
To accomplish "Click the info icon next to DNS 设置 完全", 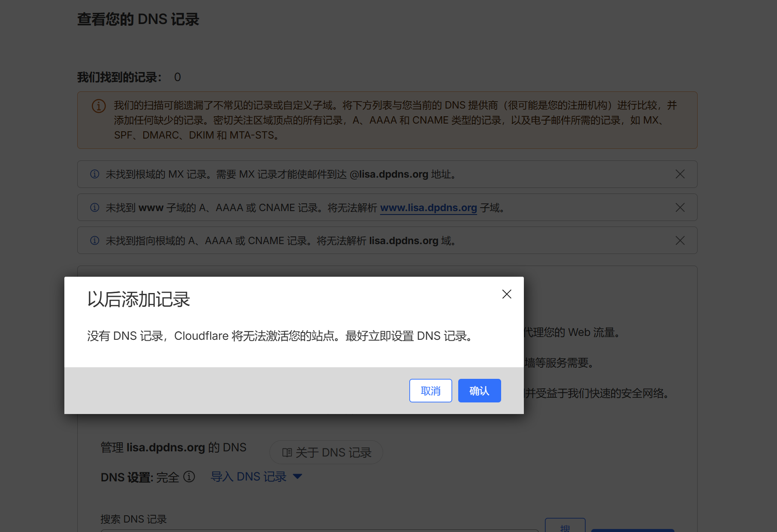I will point(189,477).
